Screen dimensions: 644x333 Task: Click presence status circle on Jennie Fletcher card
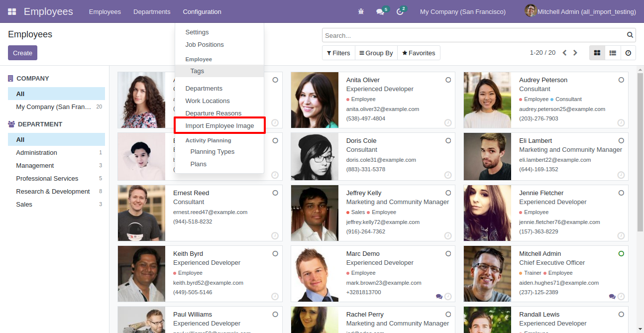click(621, 193)
